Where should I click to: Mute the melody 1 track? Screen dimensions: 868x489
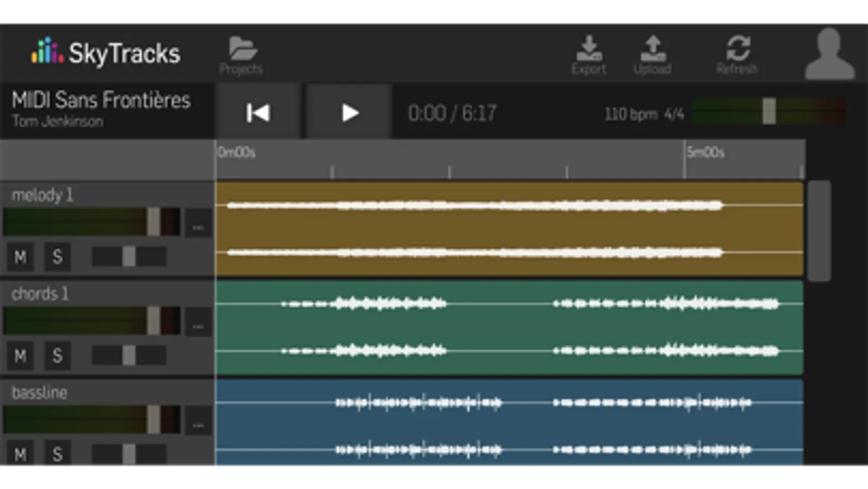[x=21, y=256]
